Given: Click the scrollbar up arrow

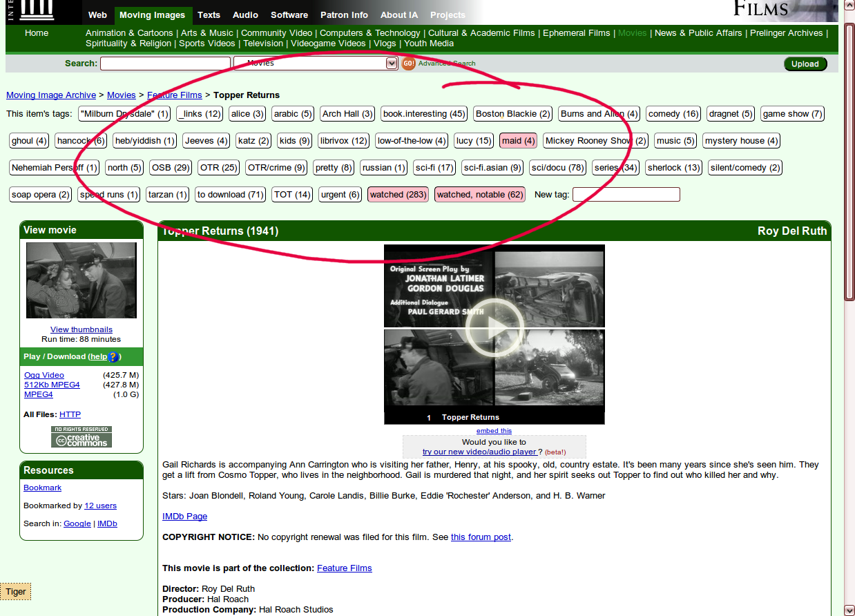Looking at the screenshot, I should click(x=849, y=6).
